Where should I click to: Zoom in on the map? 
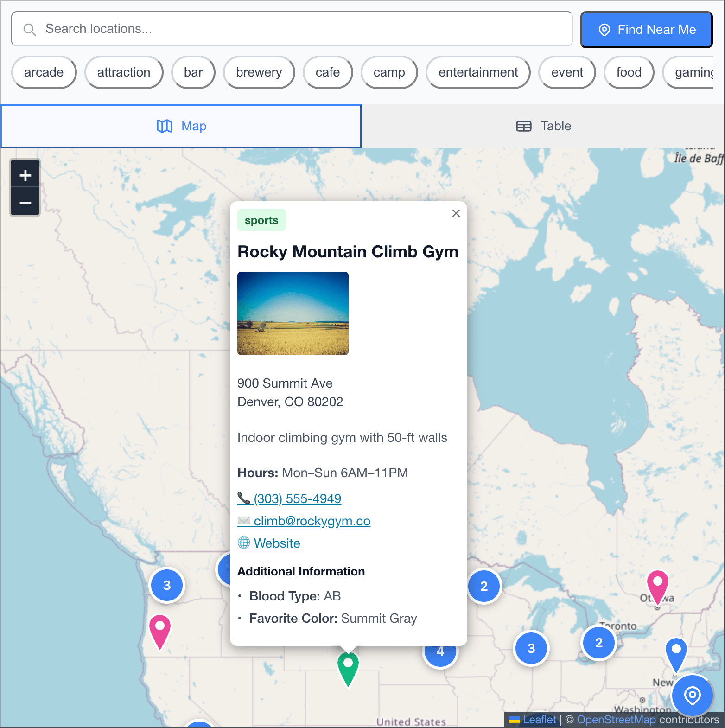[x=25, y=175]
